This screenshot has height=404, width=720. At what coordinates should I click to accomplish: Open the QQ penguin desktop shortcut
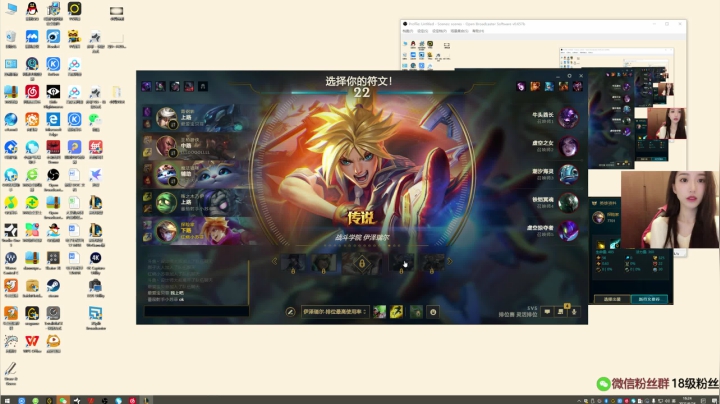[32, 11]
